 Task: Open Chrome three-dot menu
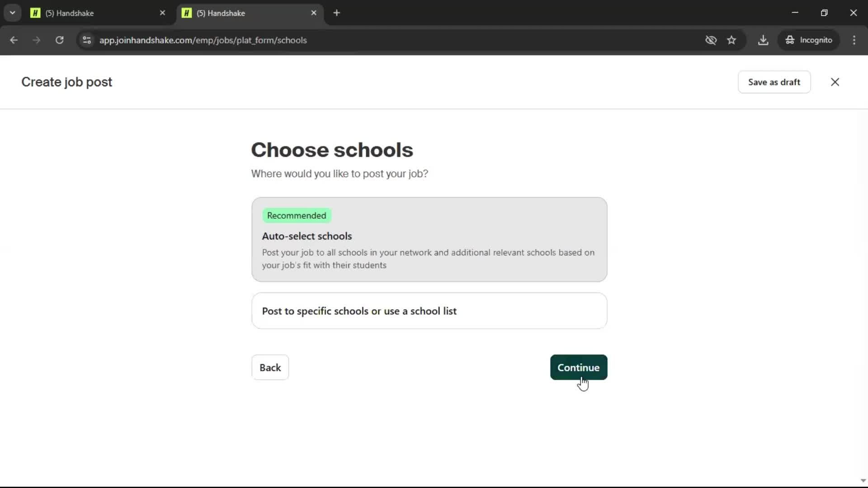(x=854, y=40)
